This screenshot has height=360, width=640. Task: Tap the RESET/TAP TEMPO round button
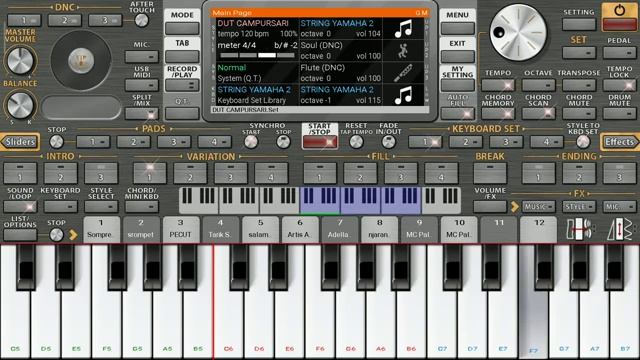coord(356,142)
